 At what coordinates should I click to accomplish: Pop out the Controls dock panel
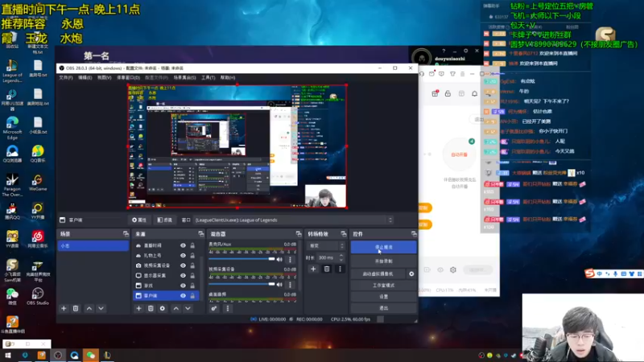414,234
